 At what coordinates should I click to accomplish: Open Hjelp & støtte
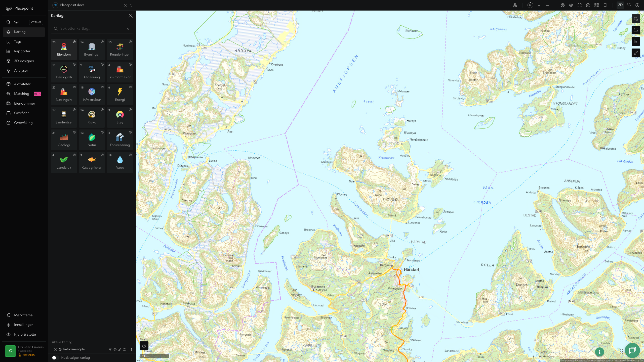pos(24,335)
